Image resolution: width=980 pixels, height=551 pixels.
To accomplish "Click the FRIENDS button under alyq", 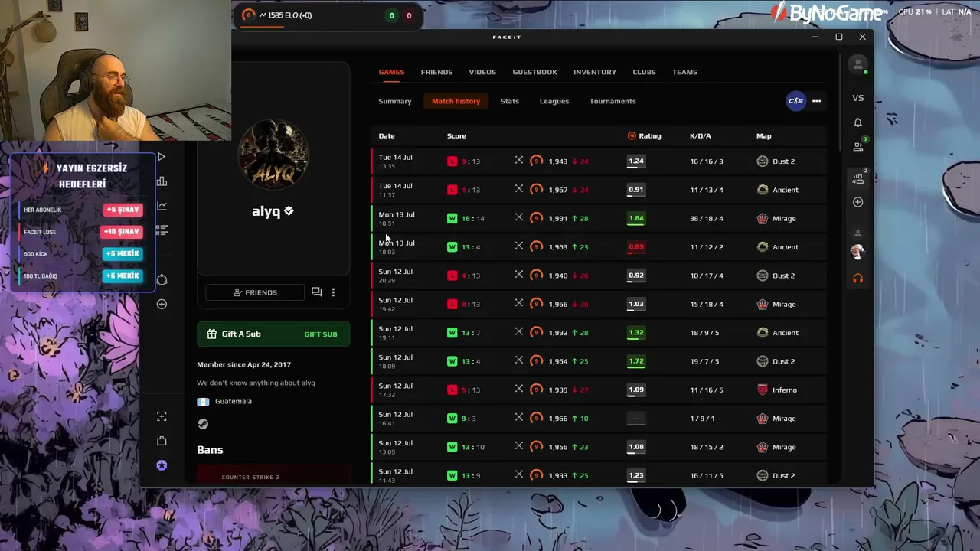I will click(x=255, y=292).
